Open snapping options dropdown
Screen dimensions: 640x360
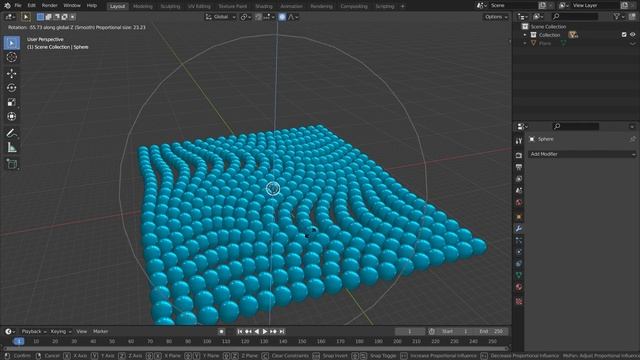[x=269, y=17]
